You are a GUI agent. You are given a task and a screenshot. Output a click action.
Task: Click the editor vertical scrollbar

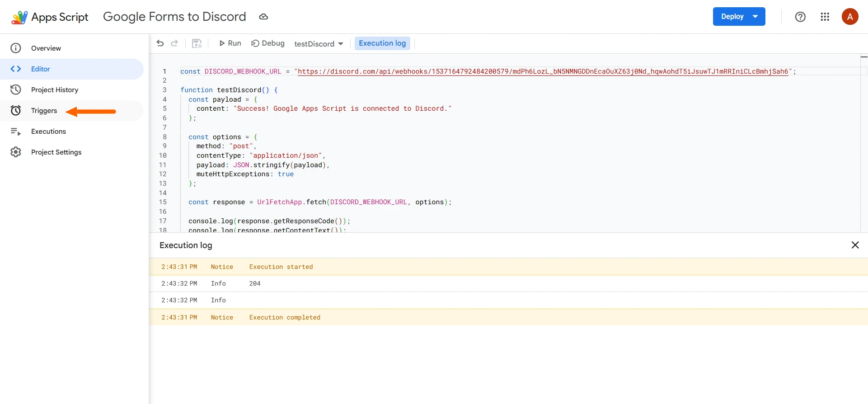[x=864, y=144]
